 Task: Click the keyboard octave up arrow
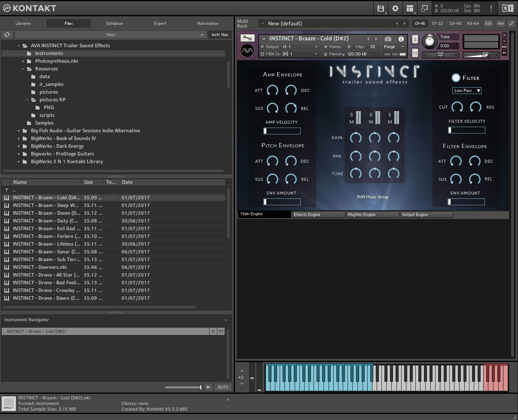coord(241,371)
